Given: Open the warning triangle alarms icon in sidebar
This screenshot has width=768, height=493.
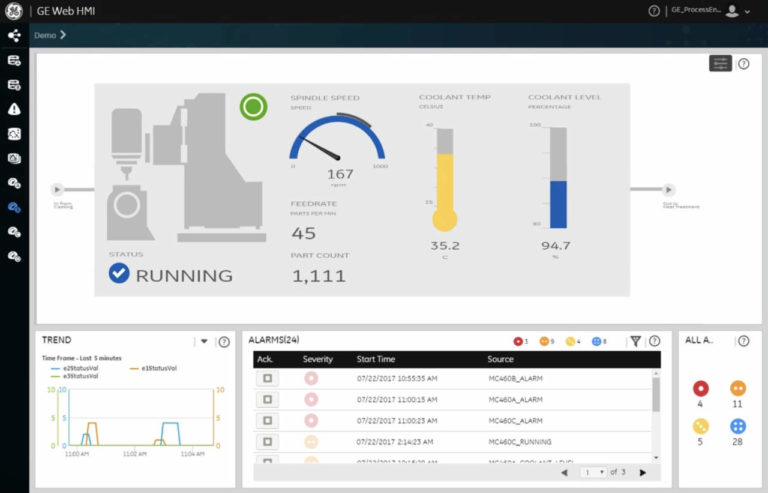Looking at the screenshot, I should (x=14, y=109).
